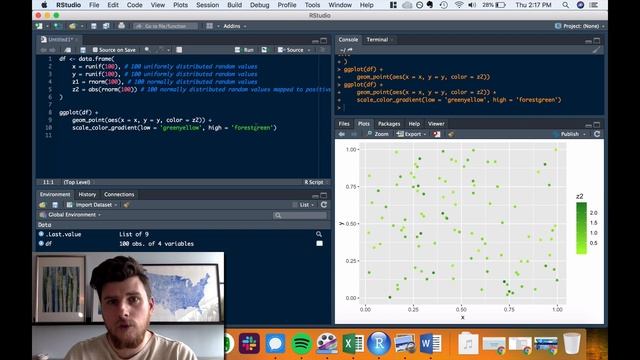
Task: Toggle the Source on Save checkbox
Action: coord(95,50)
